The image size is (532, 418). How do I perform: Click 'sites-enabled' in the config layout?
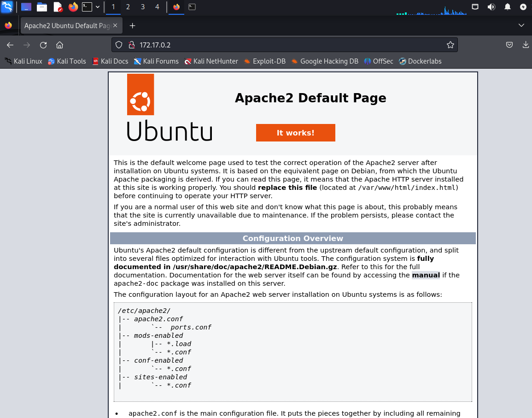tap(160, 377)
